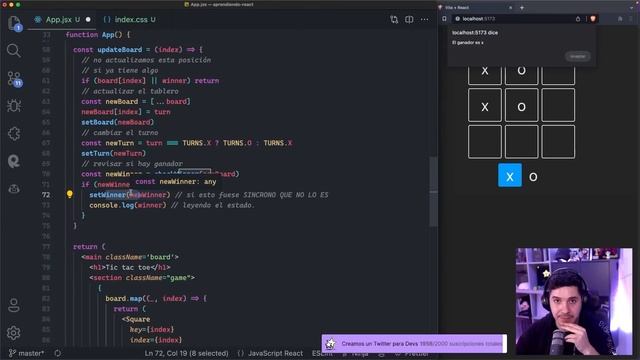This screenshot has height=360, width=640.
Task: Click the unsaved dot on App.jsx tab
Action: point(88,20)
